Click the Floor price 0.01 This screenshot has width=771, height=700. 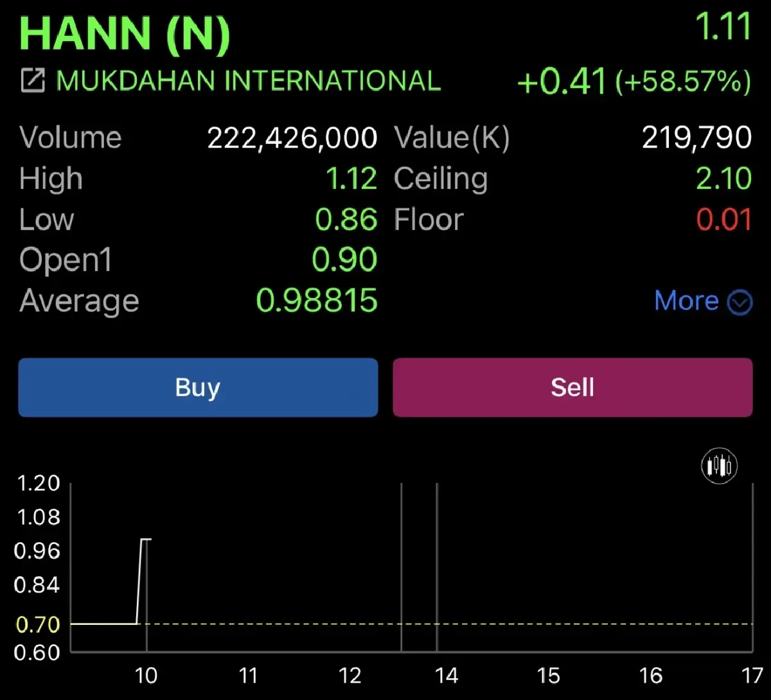(724, 220)
